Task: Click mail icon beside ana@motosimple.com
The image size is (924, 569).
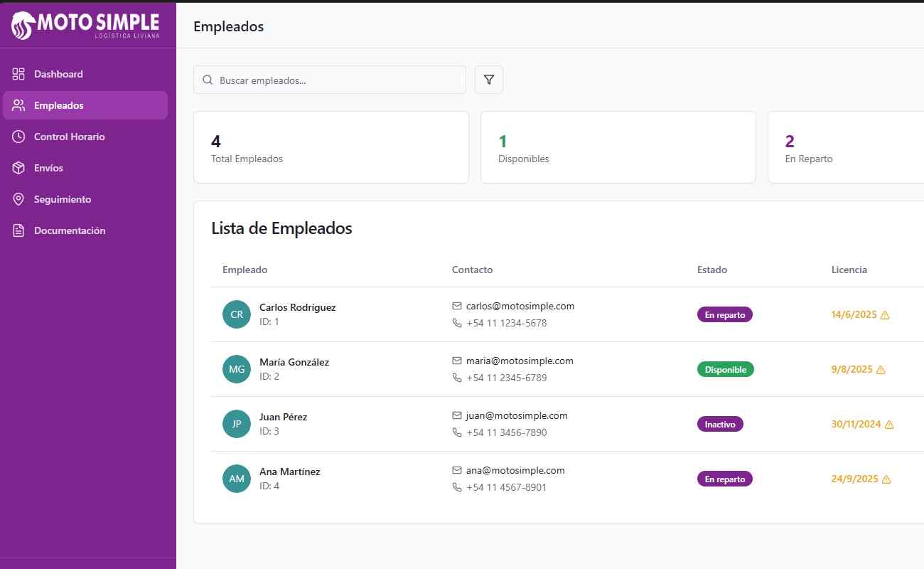Action: (x=457, y=470)
